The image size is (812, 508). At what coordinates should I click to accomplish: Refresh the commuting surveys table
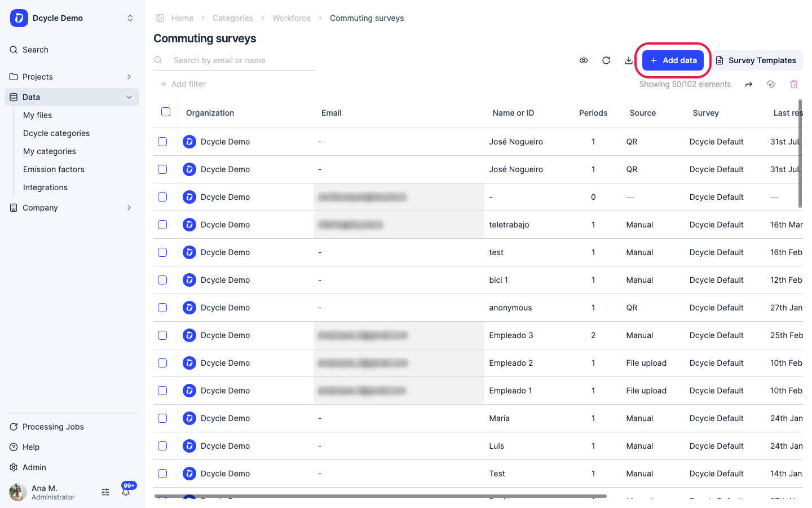coord(606,60)
